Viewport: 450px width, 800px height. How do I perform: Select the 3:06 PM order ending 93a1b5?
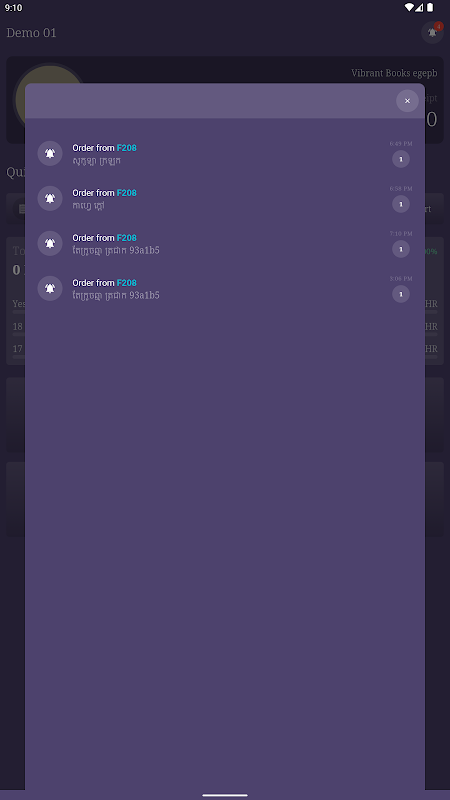point(225,288)
